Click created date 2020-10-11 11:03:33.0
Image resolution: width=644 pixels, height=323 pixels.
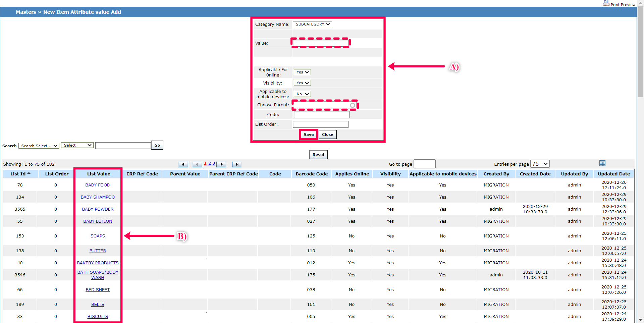point(535,275)
